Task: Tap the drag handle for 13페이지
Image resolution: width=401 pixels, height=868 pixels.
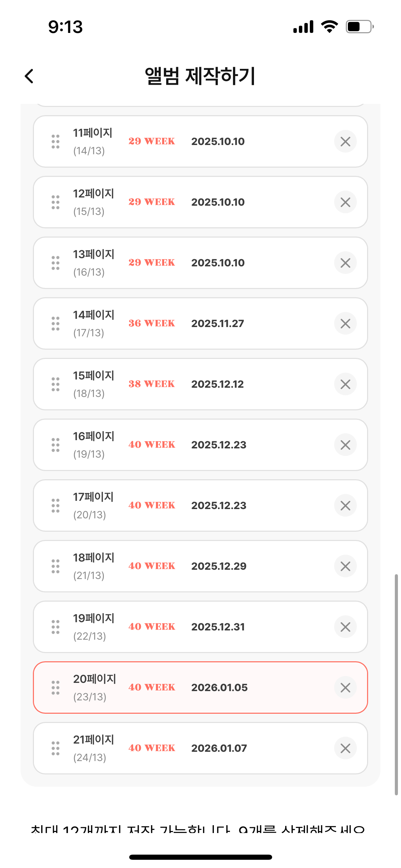Action: [x=56, y=263]
